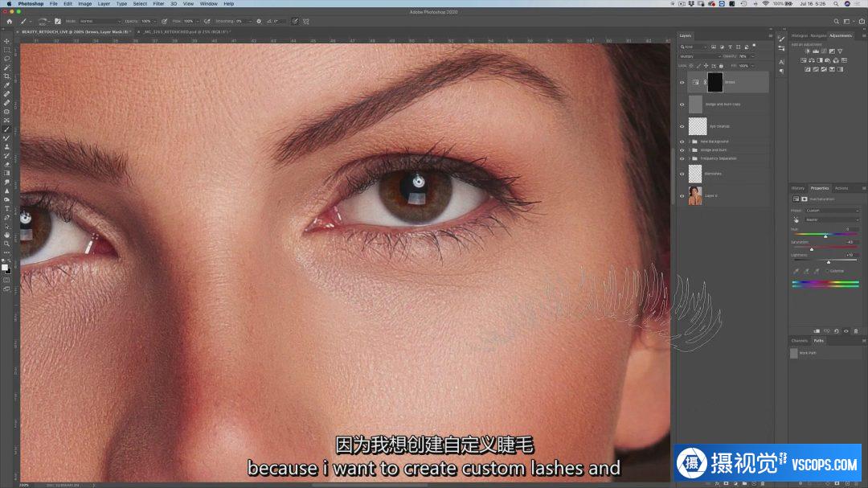The width and height of the screenshot is (868, 488).
Task: Hide Layer 0 visibility eye
Action: [682, 195]
